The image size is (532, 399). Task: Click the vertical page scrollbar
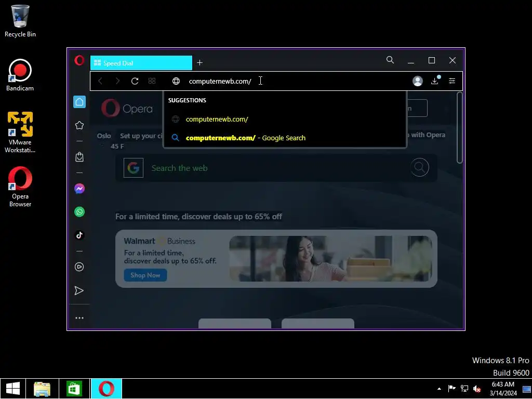pyautogui.click(x=460, y=128)
